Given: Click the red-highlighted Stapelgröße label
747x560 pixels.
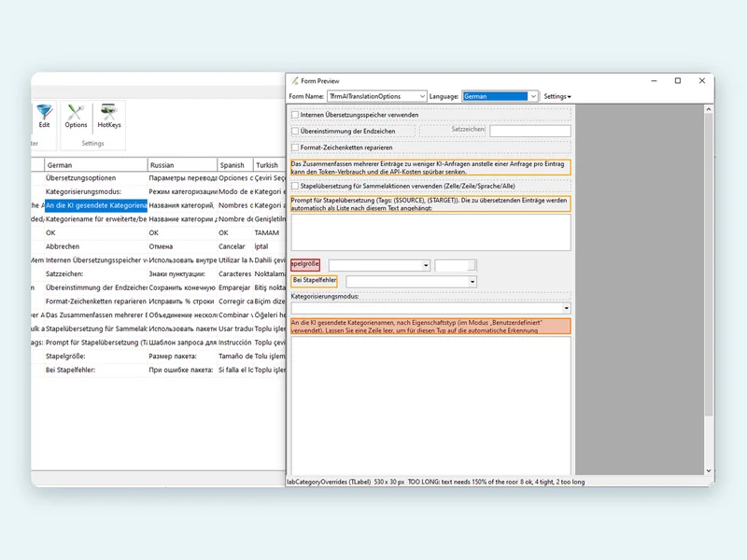Looking at the screenshot, I should (x=305, y=264).
